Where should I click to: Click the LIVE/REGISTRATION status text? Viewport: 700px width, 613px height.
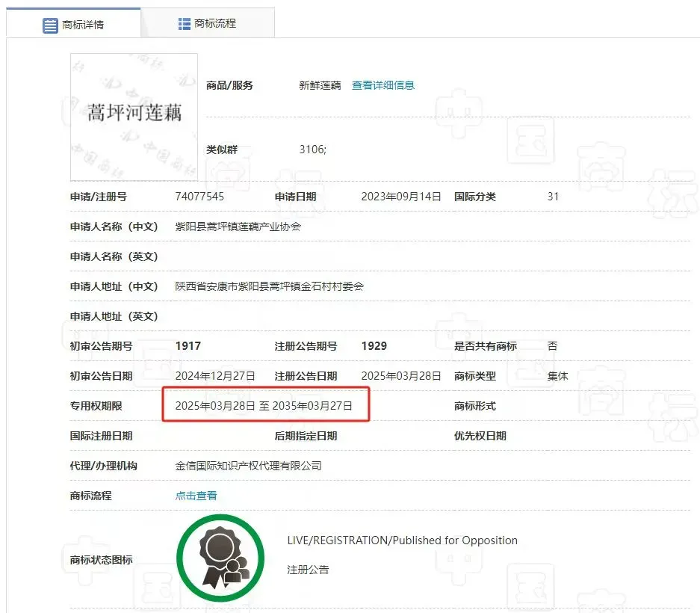(x=402, y=540)
